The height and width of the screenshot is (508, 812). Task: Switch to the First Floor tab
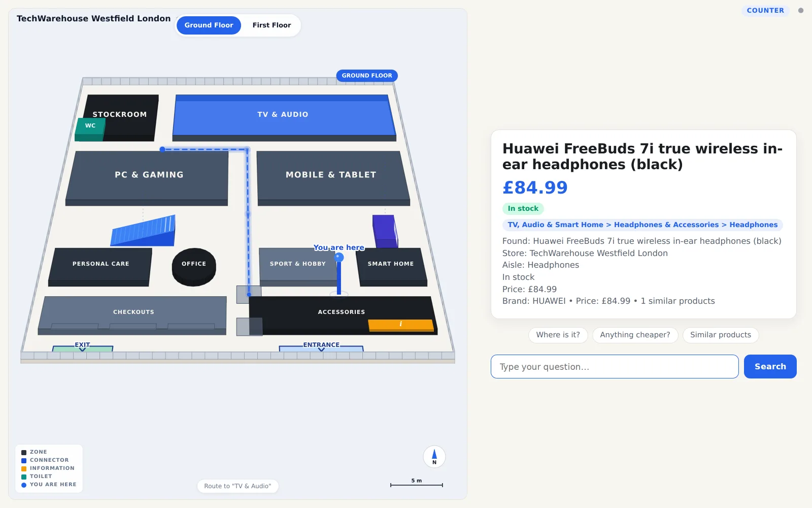tap(272, 25)
